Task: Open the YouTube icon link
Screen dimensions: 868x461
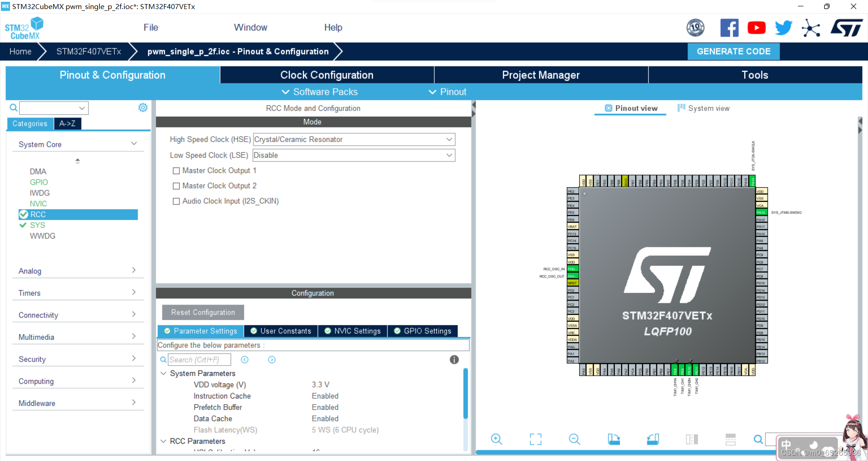Action: click(756, 28)
